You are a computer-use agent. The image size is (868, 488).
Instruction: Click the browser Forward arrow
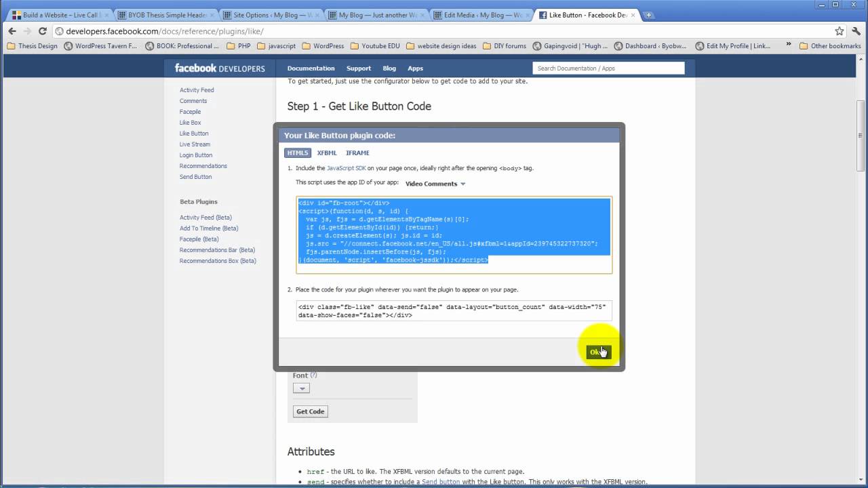coord(27,31)
